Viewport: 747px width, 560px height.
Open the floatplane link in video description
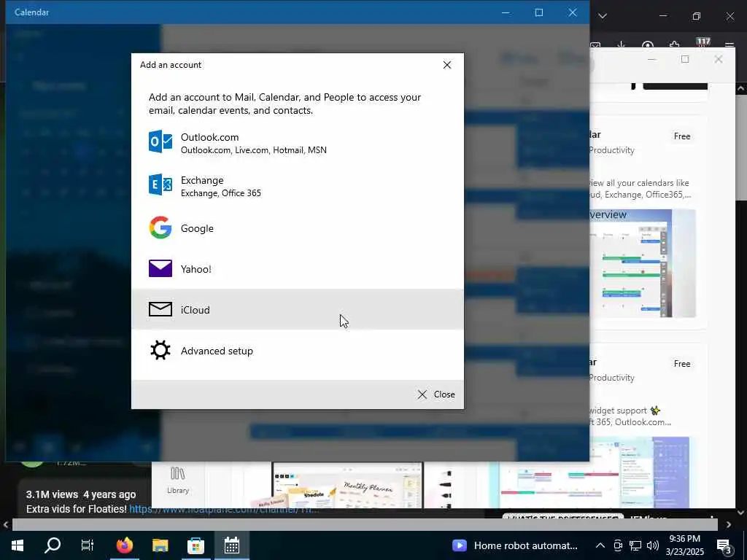tap(224, 509)
